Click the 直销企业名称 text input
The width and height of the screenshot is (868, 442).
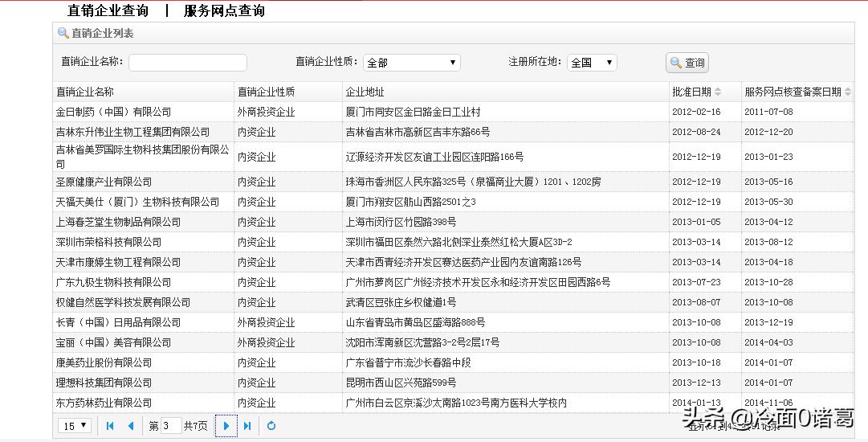point(188,63)
